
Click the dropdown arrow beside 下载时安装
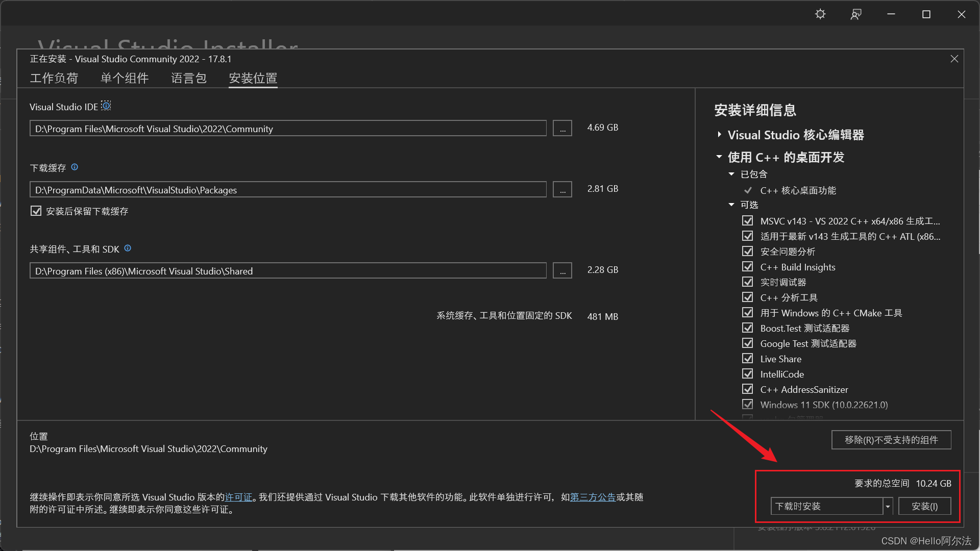[888, 506]
